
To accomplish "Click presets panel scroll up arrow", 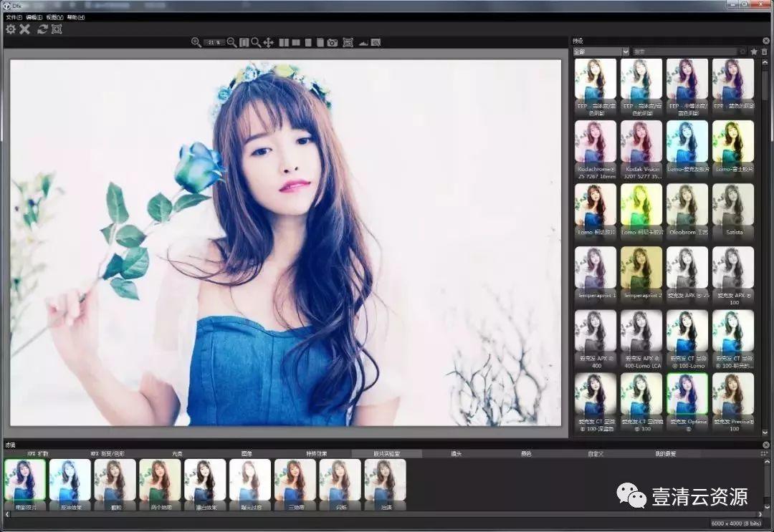I will 765,61.
